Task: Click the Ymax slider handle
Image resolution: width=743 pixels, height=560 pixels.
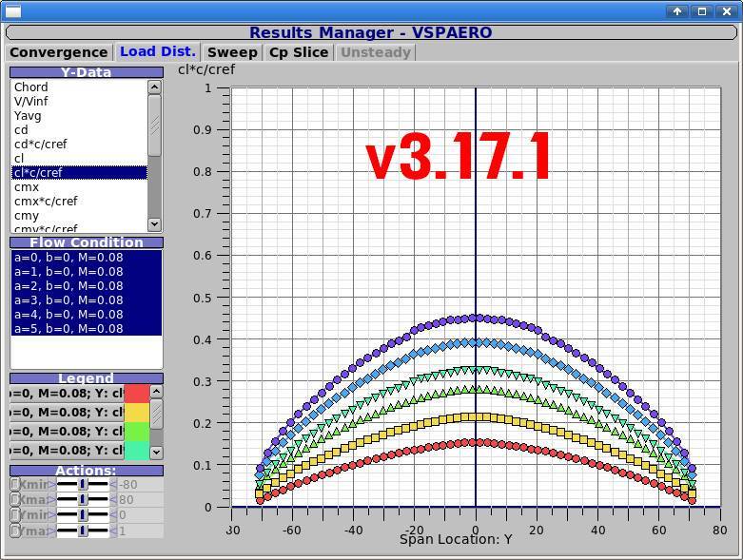Action: [x=83, y=531]
